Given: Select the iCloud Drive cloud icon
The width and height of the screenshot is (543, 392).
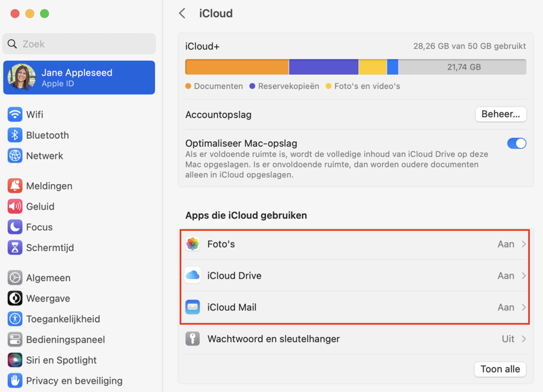Looking at the screenshot, I should (x=192, y=275).
